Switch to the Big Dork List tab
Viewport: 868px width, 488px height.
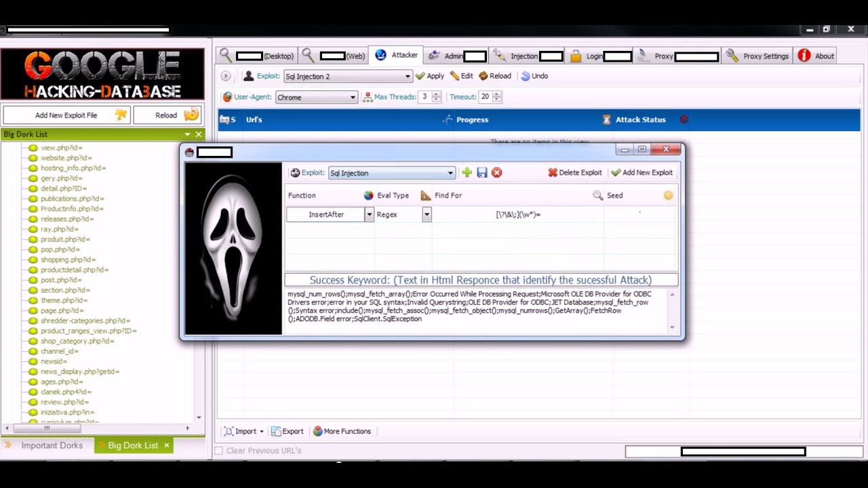133,445
